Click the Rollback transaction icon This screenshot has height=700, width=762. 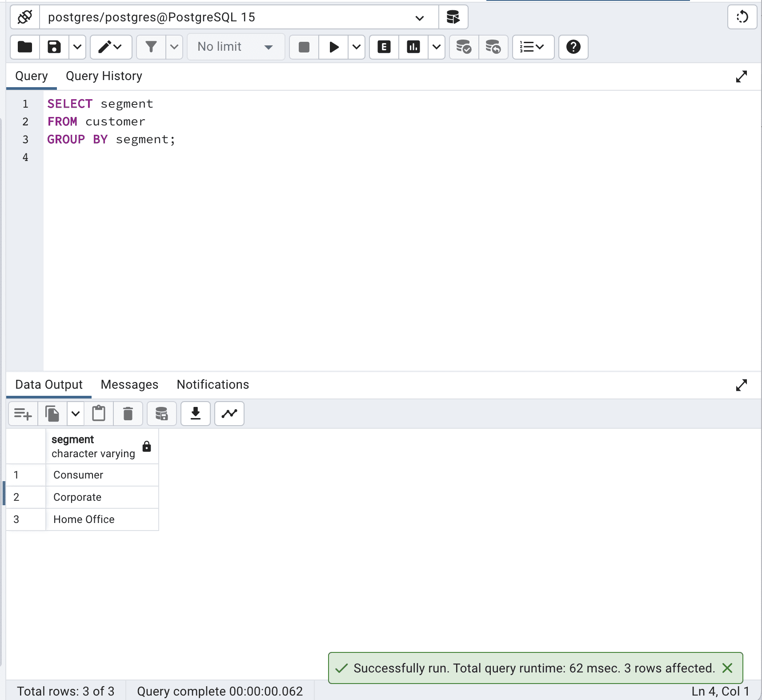(x=493, y=47)
